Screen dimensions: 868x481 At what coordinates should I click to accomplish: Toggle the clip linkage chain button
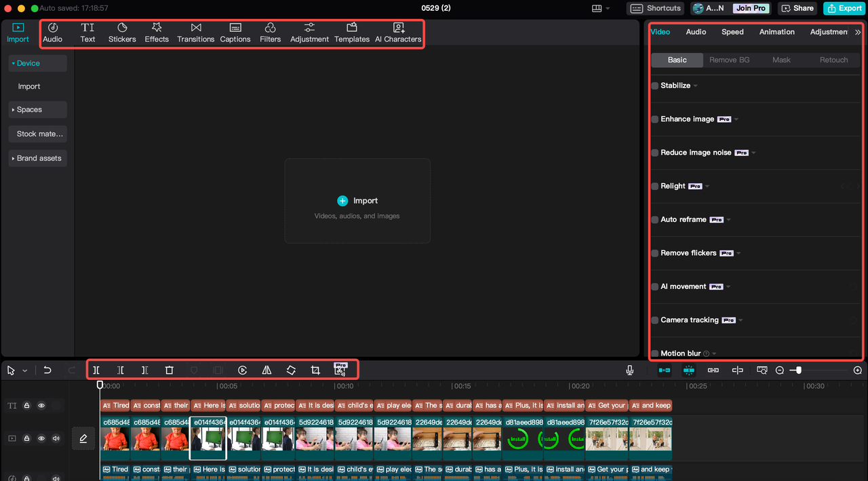pyautogui.click(x=713, y=370)
